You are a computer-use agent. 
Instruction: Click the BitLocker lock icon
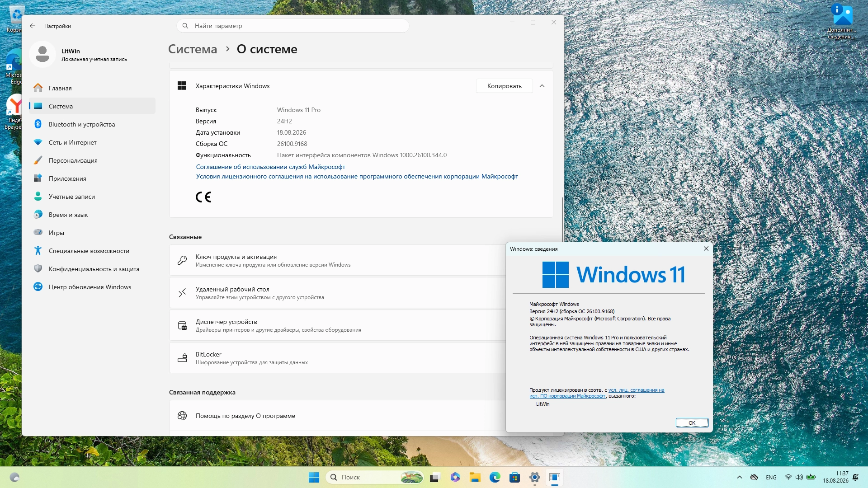tap(182, 358)
